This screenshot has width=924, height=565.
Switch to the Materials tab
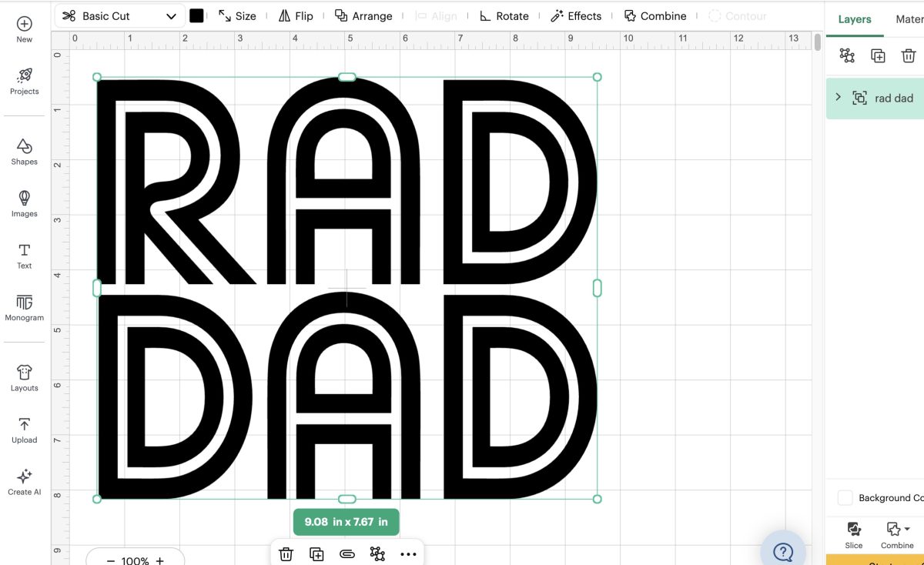[909, 19]
